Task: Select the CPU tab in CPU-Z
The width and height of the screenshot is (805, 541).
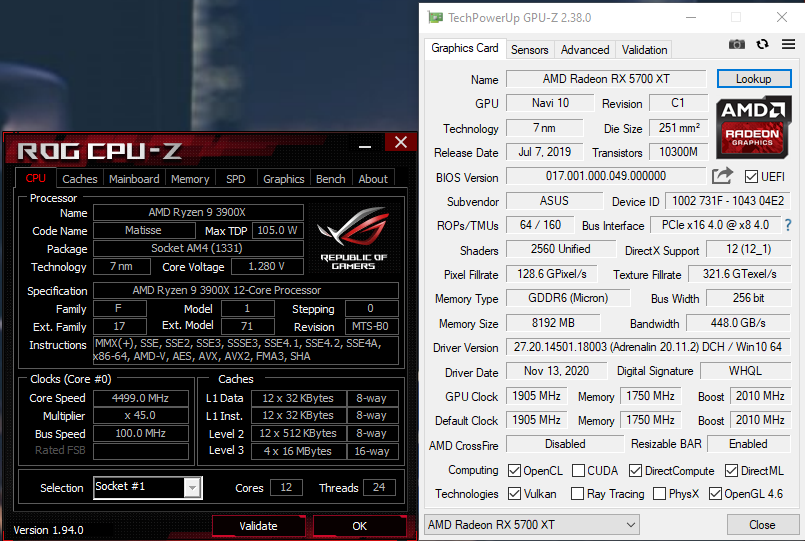Action: [35, 178]
